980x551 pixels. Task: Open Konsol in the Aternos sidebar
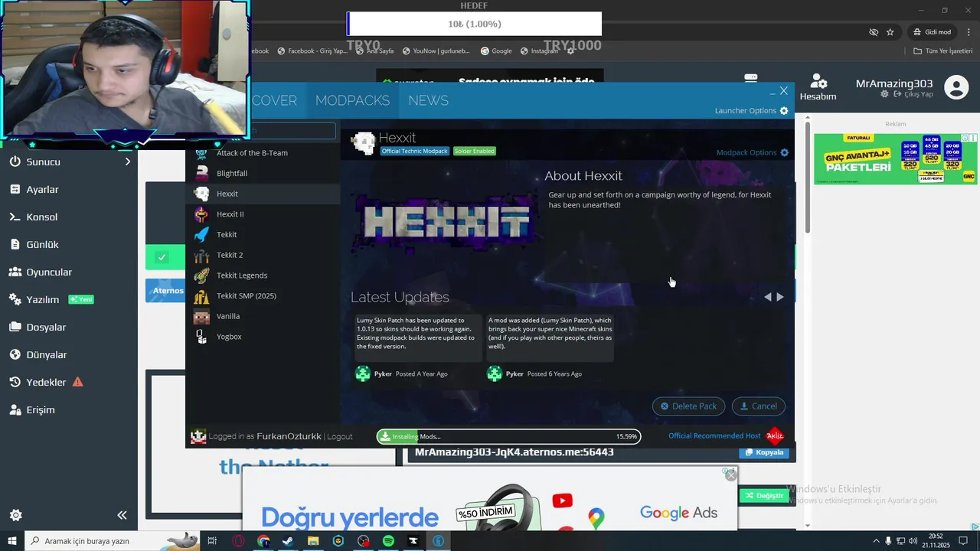point(41,217)
